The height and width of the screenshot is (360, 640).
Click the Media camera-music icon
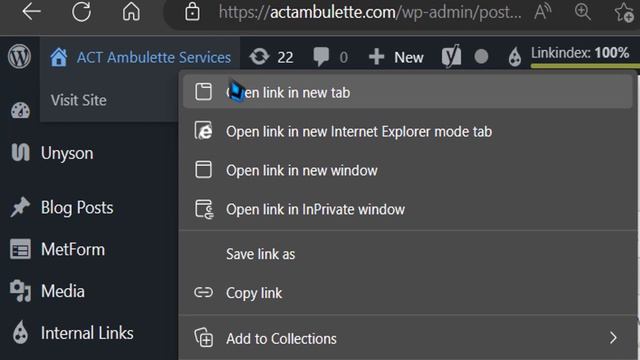(20, 291)
